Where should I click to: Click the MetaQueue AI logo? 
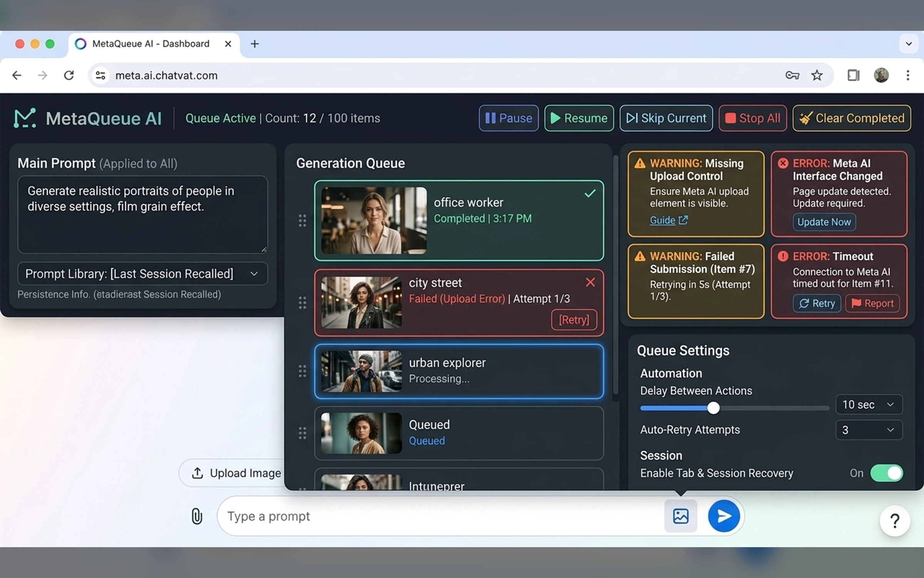(25, 118)
